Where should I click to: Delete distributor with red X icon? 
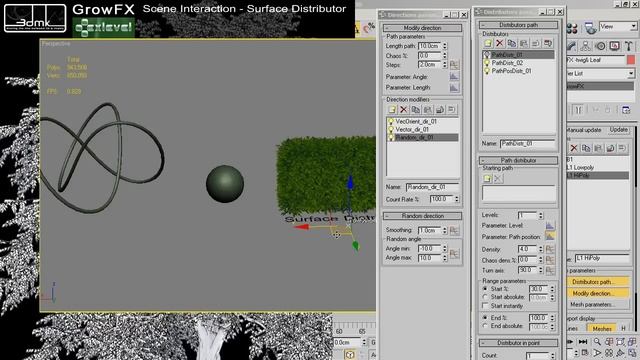coord(499,43)
